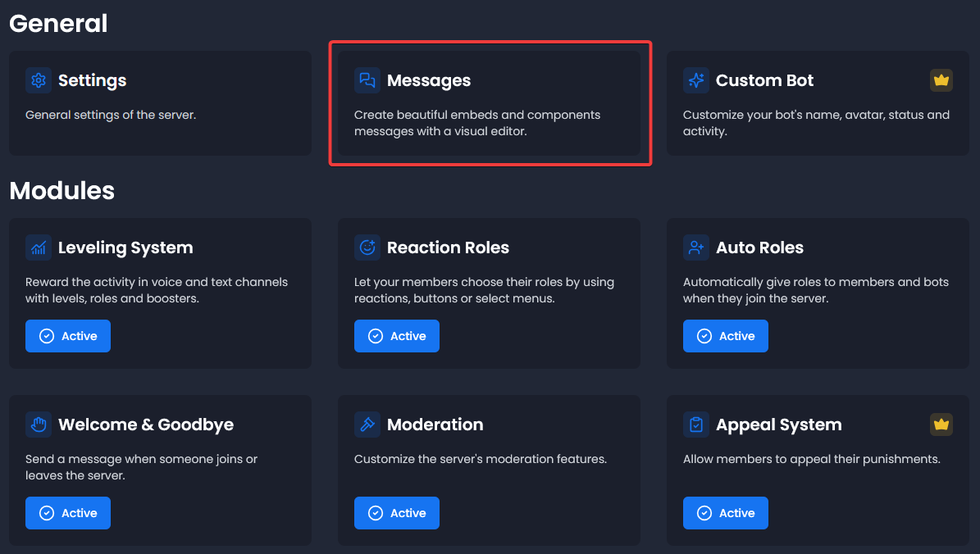Disable the Moderation module
Screen dimensions: 980x554
pyautogui.click(x=397, y=512)
